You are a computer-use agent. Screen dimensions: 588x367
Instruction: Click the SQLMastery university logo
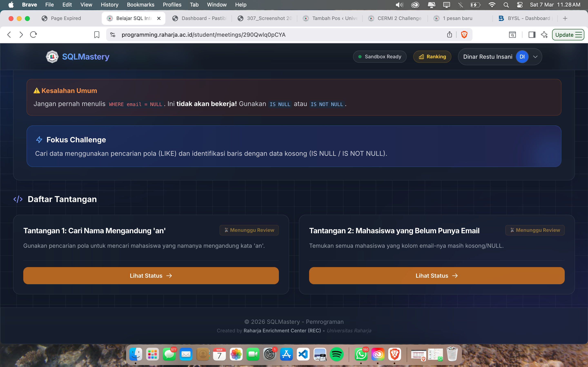(x=52, y=56)
